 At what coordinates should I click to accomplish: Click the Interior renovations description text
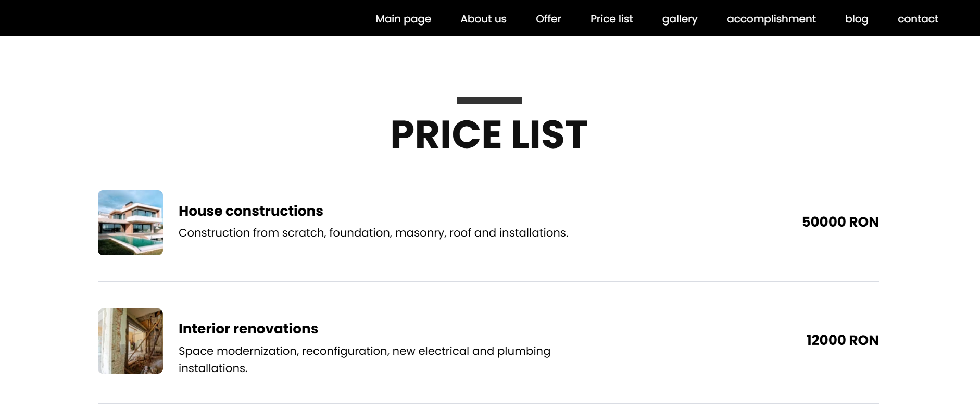365,359
